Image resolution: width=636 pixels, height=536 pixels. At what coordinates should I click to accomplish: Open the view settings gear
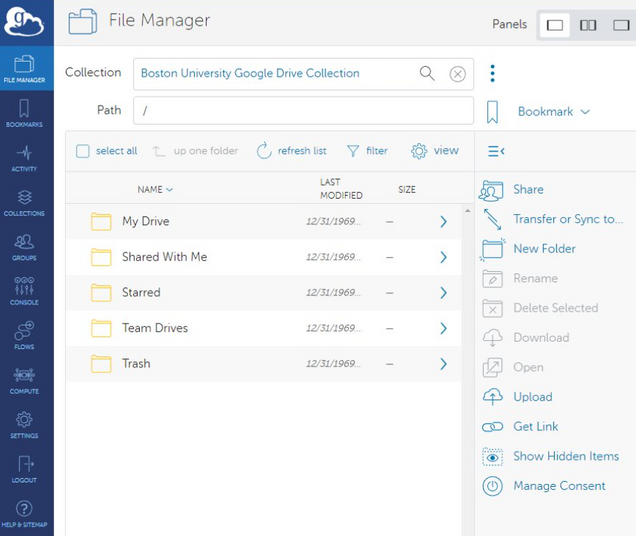(x=434, y=151)
